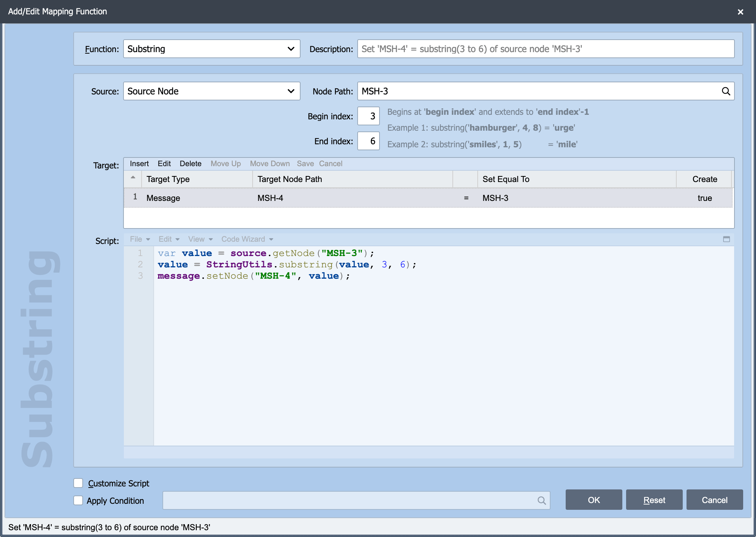The height and width of the screenshot is (537, 756).
Task: Click Insert in the Target toolbar
Action: point(139,164)
